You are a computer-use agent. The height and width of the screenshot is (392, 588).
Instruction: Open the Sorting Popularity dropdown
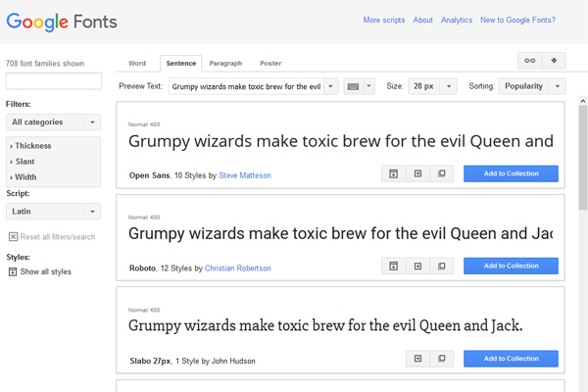pyautogui.click(x=532, y=86)
